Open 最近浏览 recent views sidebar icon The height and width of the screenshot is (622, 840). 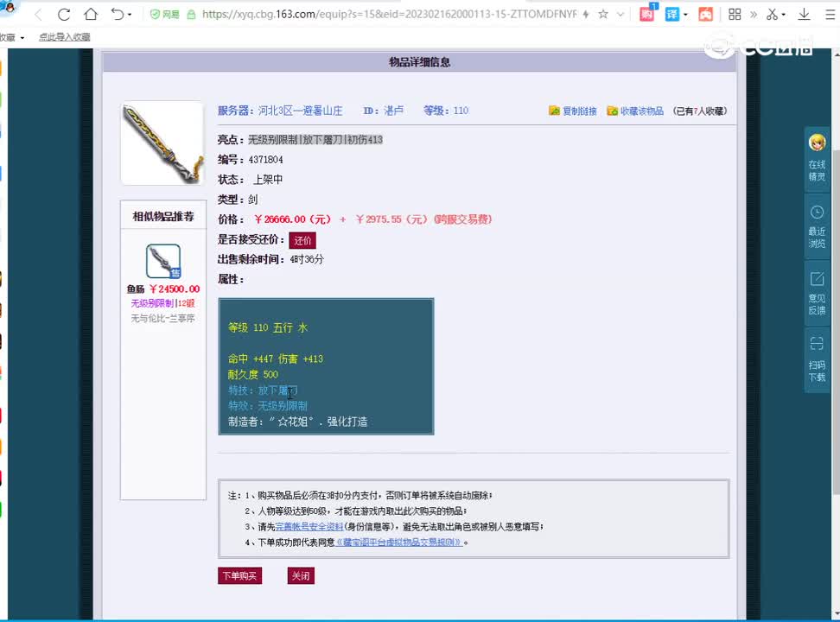817,226
